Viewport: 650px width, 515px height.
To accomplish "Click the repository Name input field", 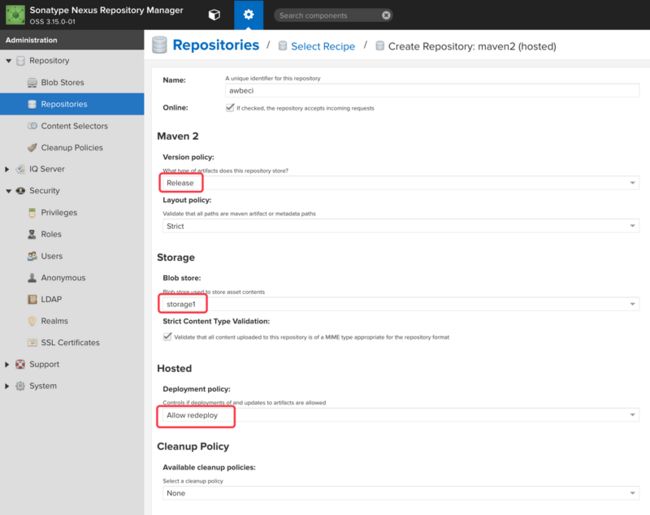I will [432, 90].
